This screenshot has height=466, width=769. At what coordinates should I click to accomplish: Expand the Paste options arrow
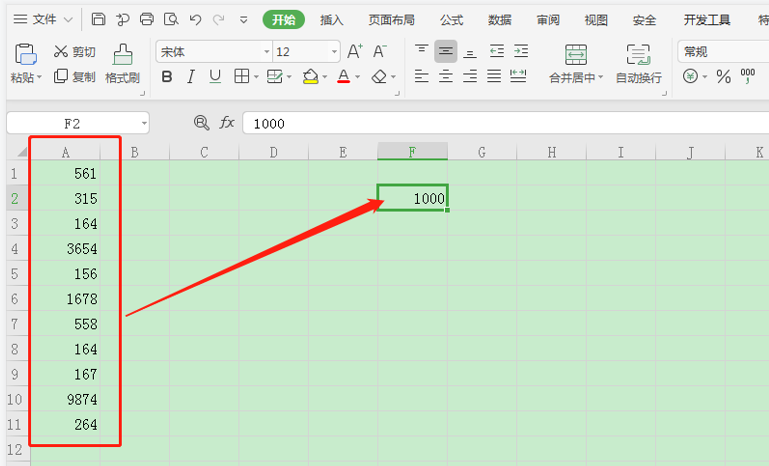[39, 78]
